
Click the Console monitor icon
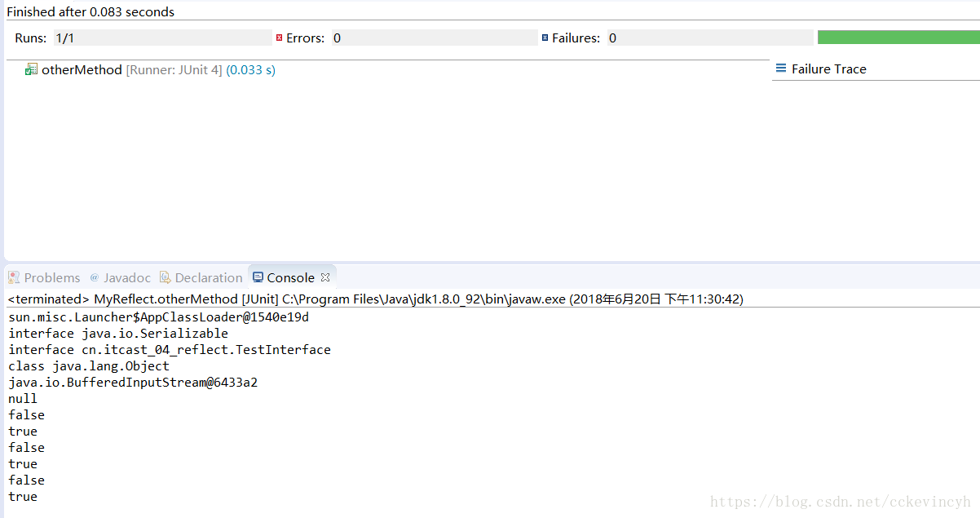258,277
